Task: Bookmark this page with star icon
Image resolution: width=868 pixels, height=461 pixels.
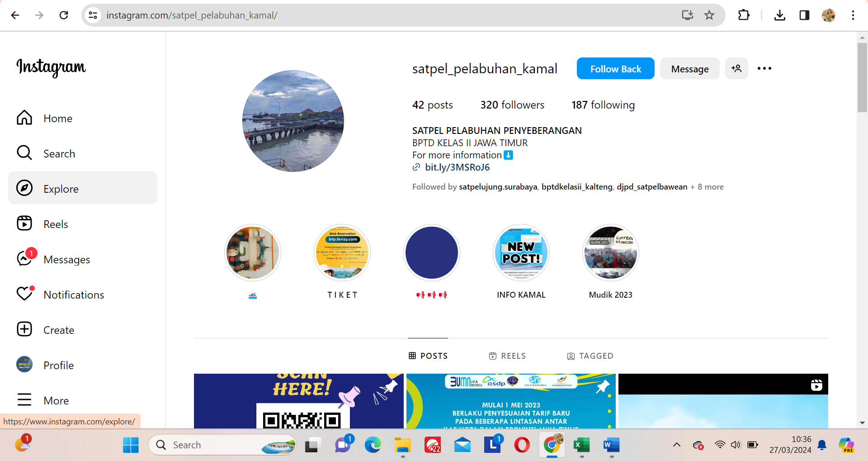Action: point(709,15)
